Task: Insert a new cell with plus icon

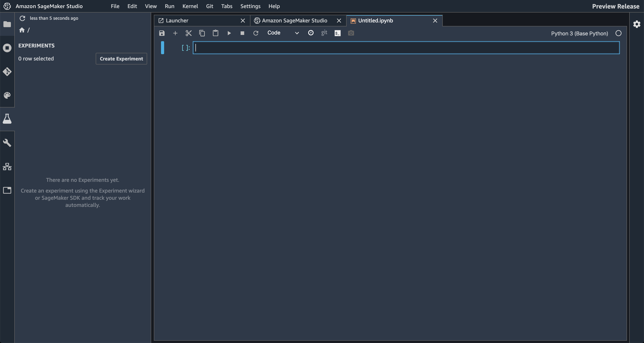Action: point(175,33)
